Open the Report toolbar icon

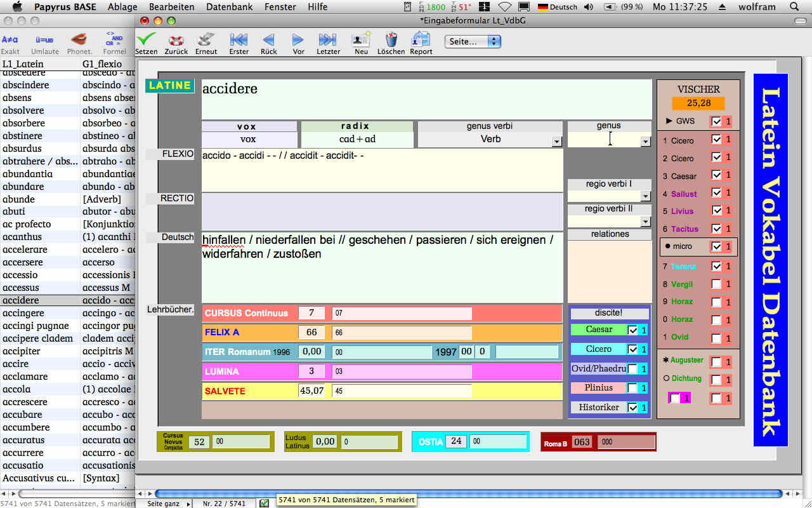421,39
